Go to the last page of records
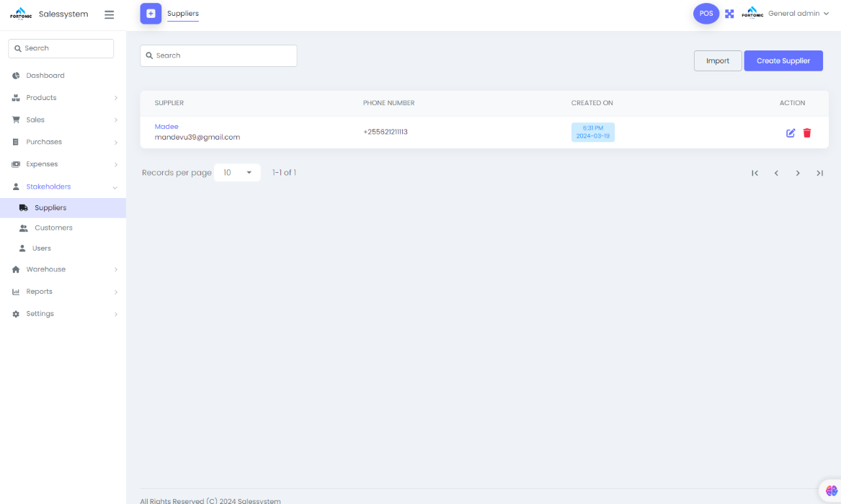841x504 pixels. pos(819,173)
